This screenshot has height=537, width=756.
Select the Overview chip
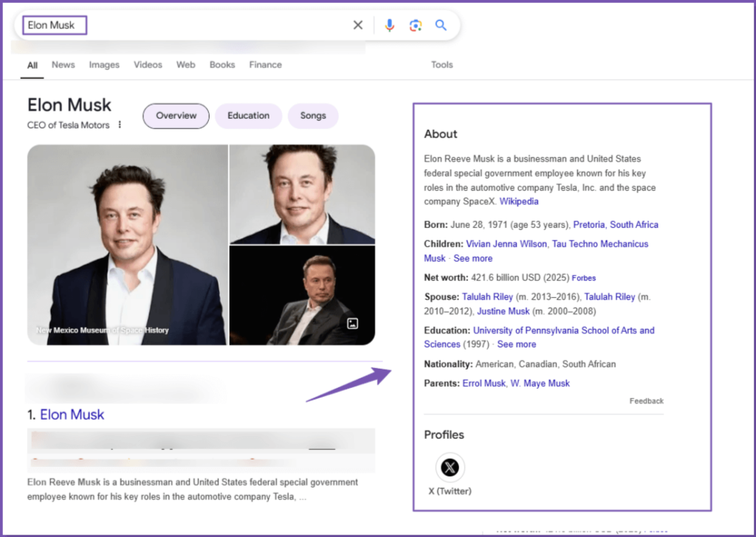[176, 116]
